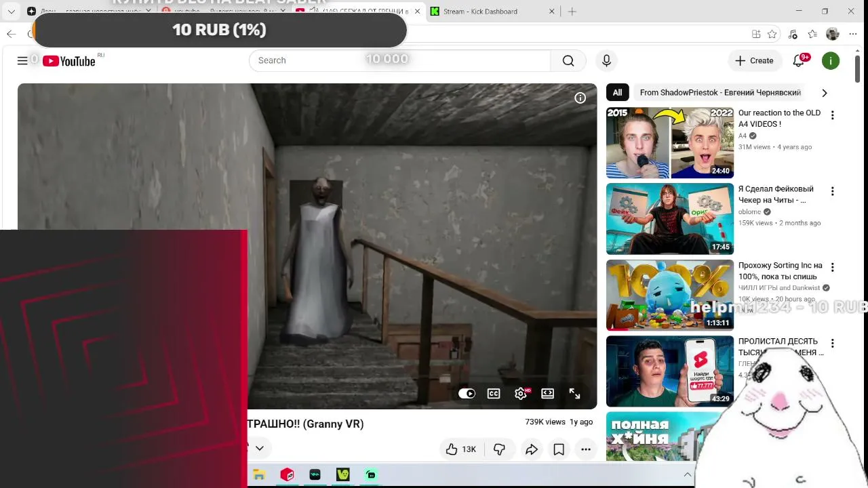Viewport: 868px width, 488px height.
Task: Open the browser three-dot menu
Action: coord(852,34)
